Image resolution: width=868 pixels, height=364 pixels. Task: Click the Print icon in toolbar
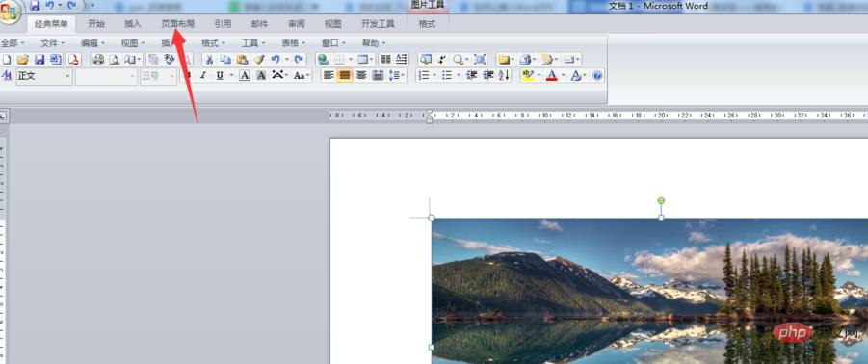click(x=98, y=60)
